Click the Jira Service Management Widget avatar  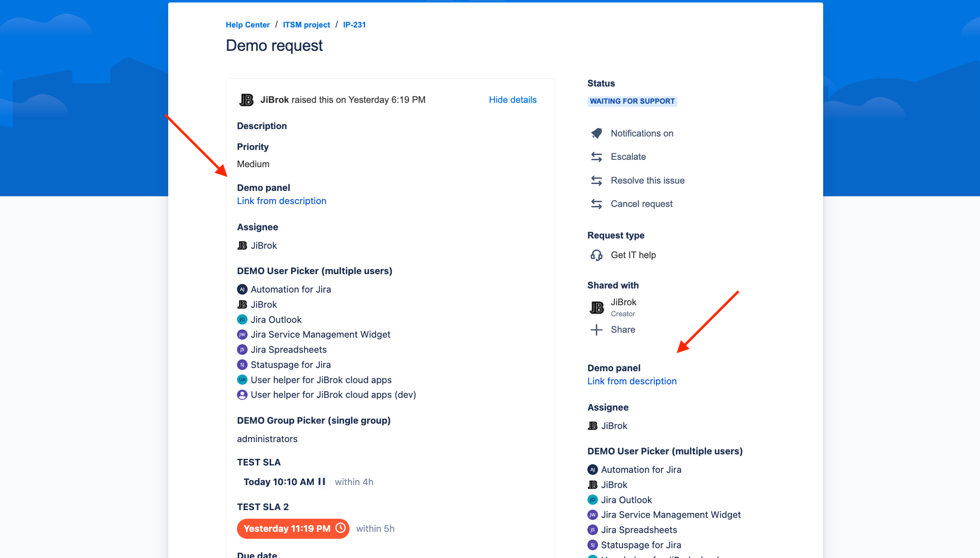click(242, 334)
